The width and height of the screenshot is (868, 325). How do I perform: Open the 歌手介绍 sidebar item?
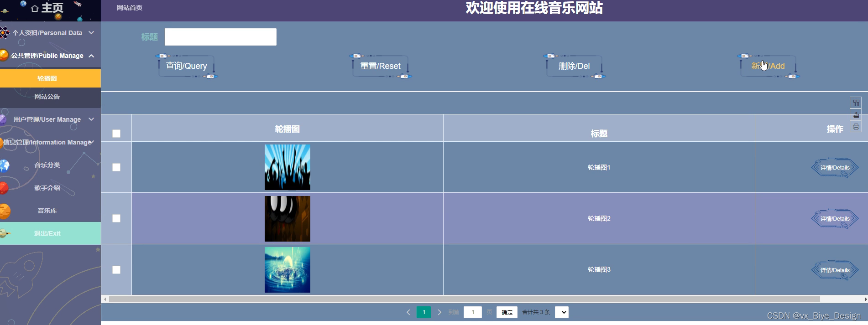point(50,188)
